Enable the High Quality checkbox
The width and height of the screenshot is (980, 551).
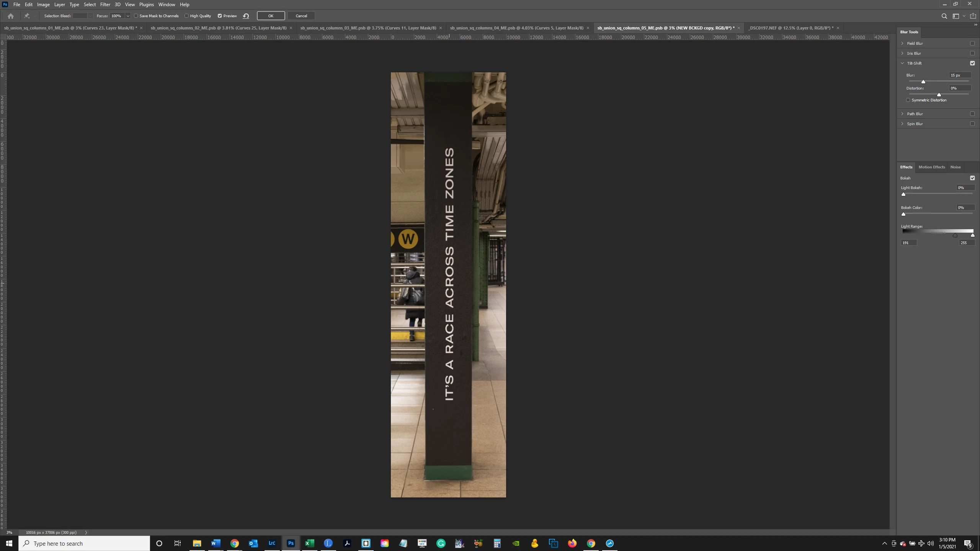coord(187,16)
